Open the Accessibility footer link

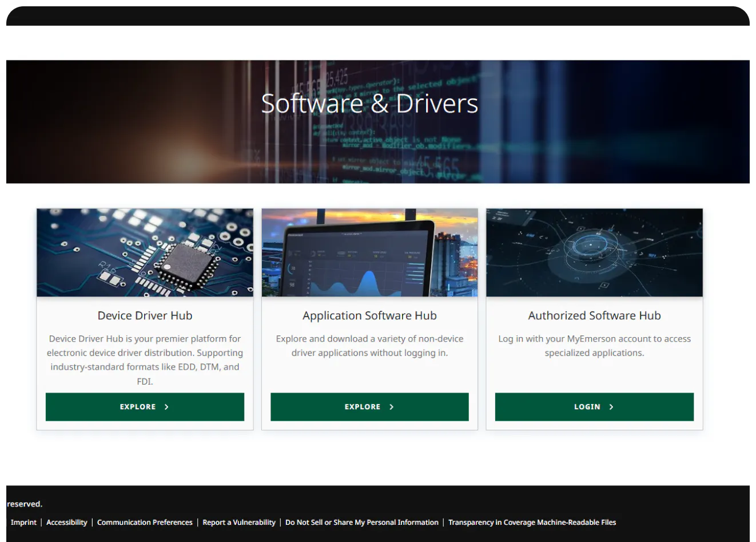[x=67, y=523]
